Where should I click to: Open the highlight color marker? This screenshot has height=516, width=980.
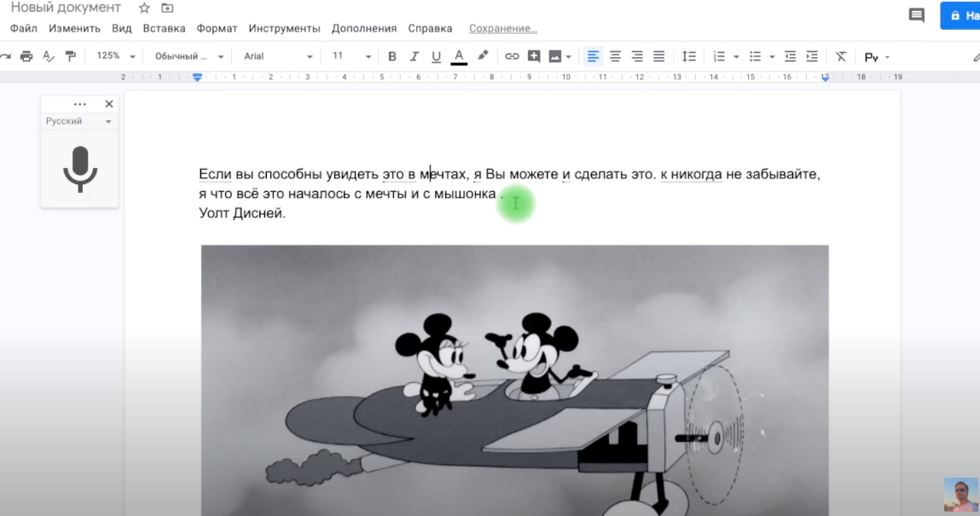[483, 56]
